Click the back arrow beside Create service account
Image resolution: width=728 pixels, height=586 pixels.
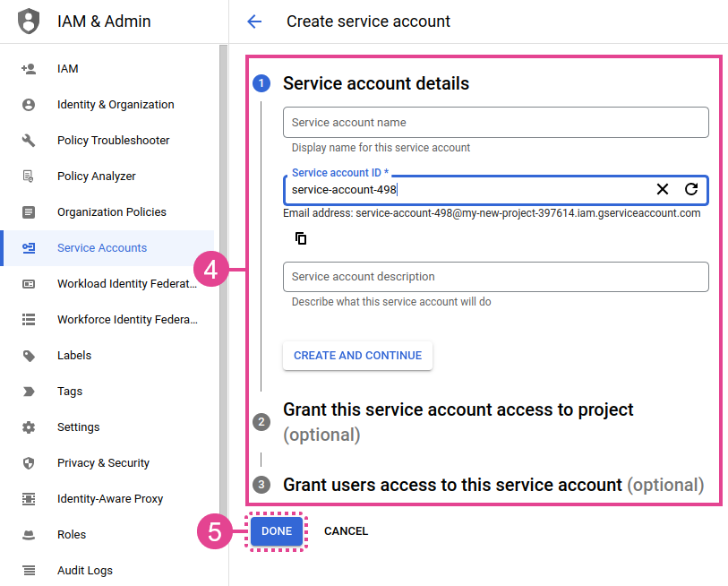(x=254, y=22)
